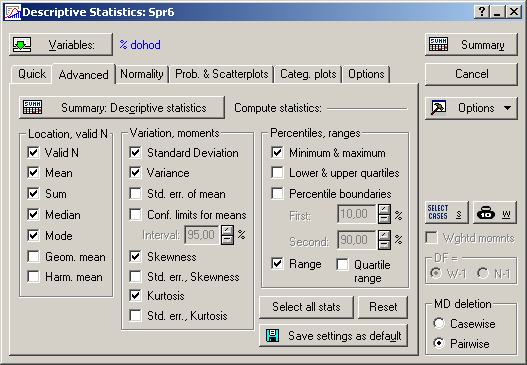Toggle the Median checkbox
This screenshot has height=365, width=527.
pyautogui.click(x=33, y=214)
